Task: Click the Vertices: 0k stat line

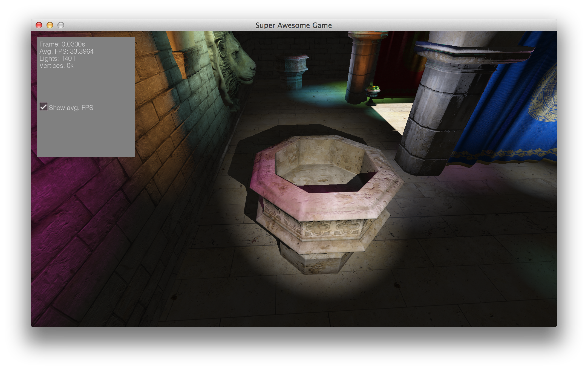Action: [56, 65]
